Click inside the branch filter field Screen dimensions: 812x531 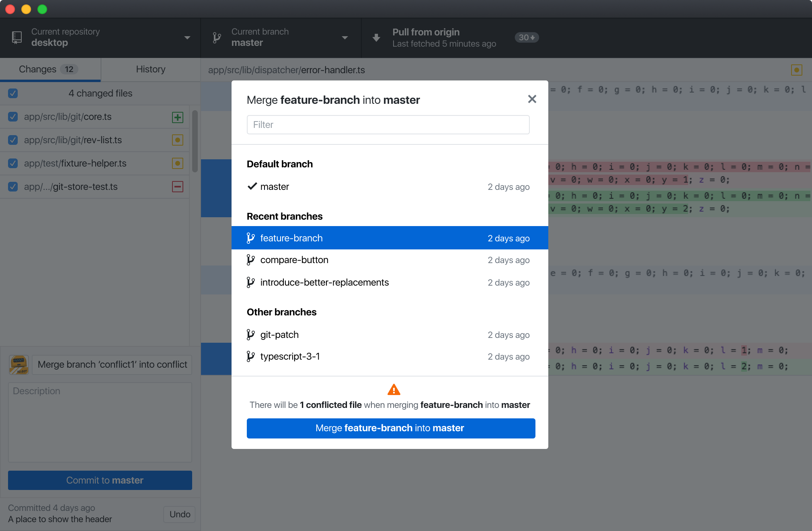coord(388,125)
